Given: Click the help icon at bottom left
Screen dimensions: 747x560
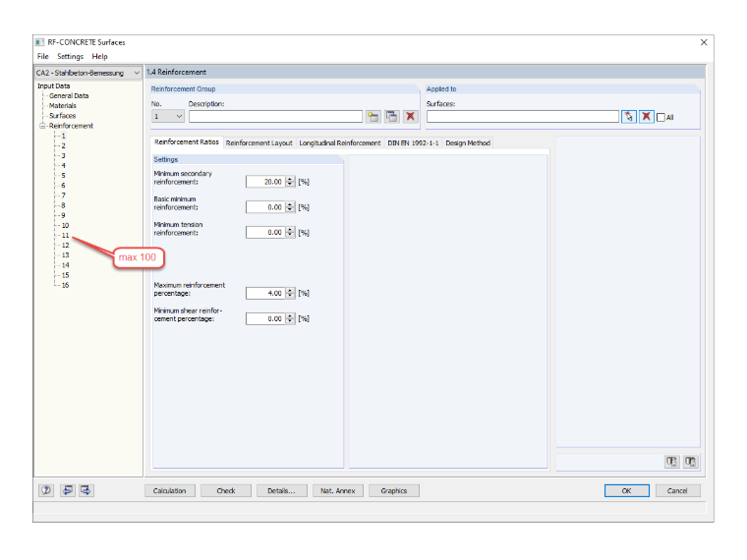Looking at the screenshot, I should pos(46,490).
